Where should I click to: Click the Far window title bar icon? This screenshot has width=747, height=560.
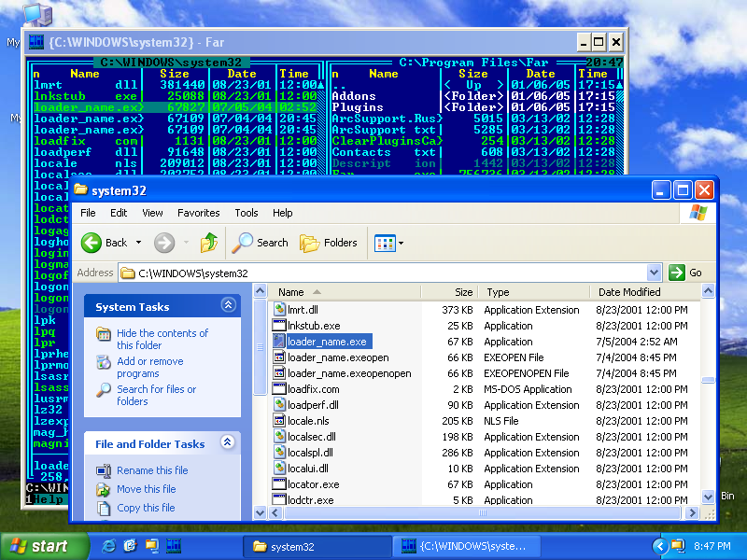click(36, 42)
